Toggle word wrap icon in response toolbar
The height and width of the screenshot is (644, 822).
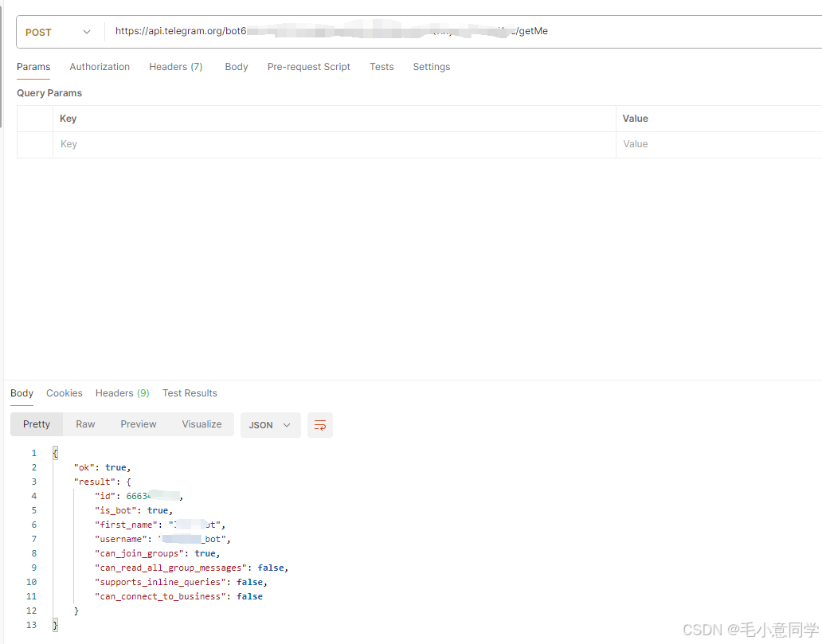[319, 425]
